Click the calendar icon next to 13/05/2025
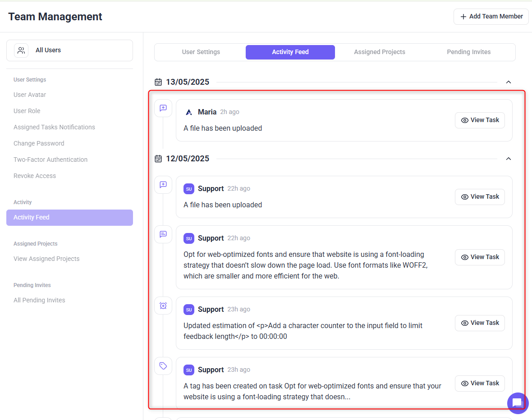 [158, 82]
